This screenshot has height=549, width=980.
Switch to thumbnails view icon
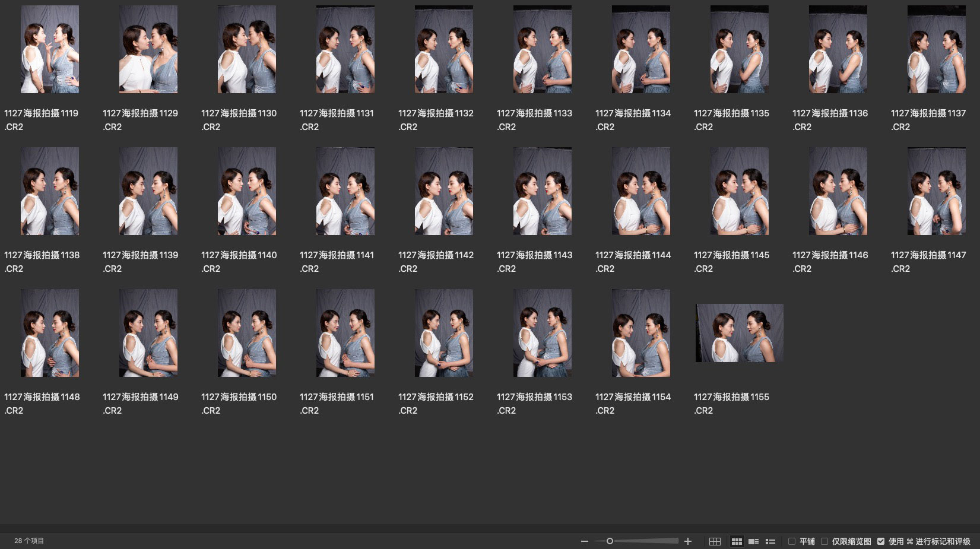[x=737, y=541]
